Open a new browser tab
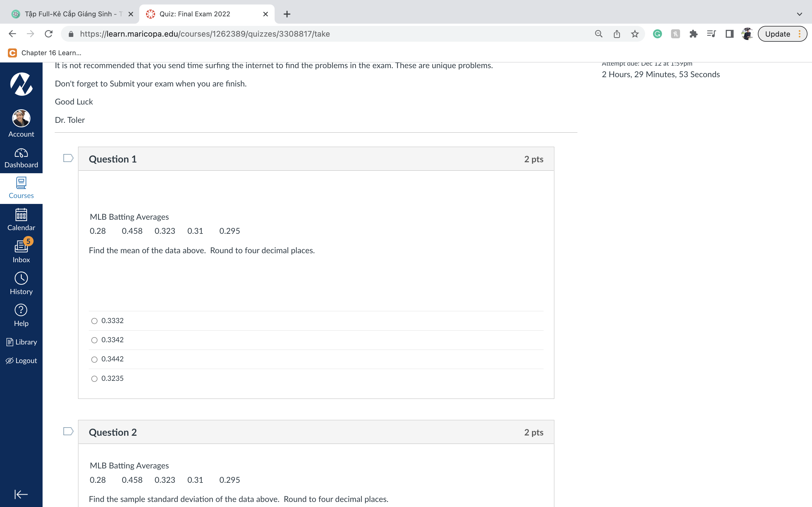Viewport: 812px width, 507px height. [x=286, y=14]
